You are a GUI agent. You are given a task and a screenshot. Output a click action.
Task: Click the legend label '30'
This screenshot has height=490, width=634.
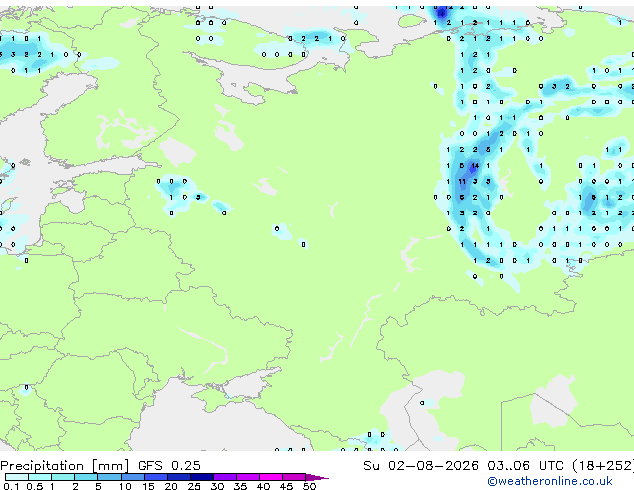click(x=217, y=486)
